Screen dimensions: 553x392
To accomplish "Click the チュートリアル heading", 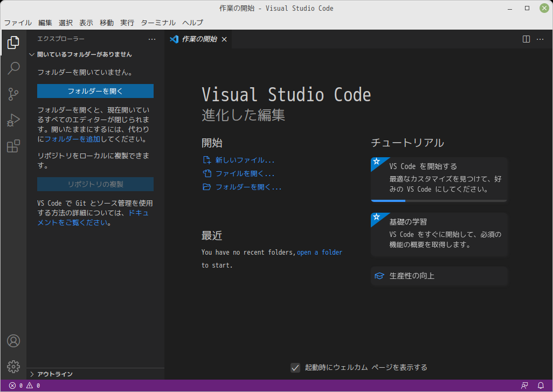I will [407, 143].
